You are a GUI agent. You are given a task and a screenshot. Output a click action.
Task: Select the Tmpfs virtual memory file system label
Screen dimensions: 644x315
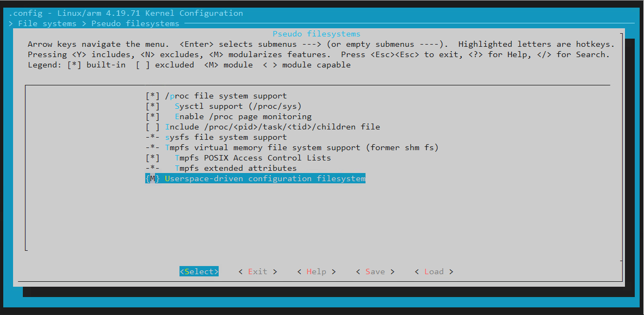coord(301,147)
